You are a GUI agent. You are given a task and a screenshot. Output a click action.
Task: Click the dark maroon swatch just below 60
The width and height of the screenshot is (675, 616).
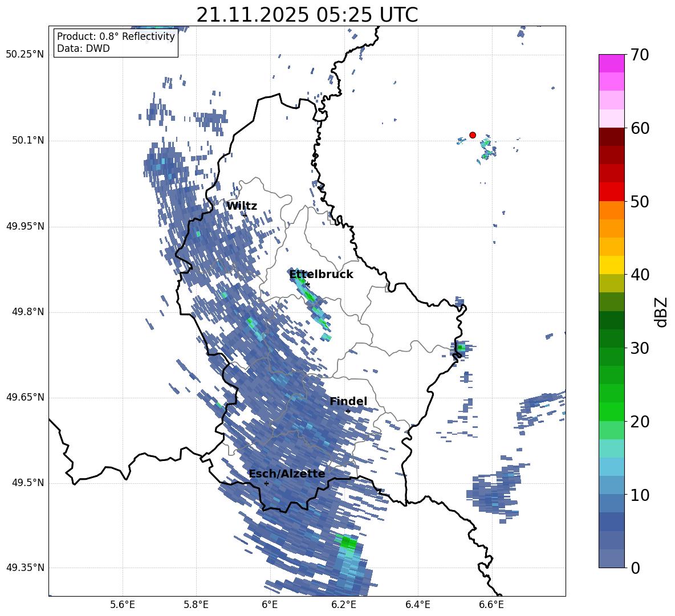click(611, 137)
